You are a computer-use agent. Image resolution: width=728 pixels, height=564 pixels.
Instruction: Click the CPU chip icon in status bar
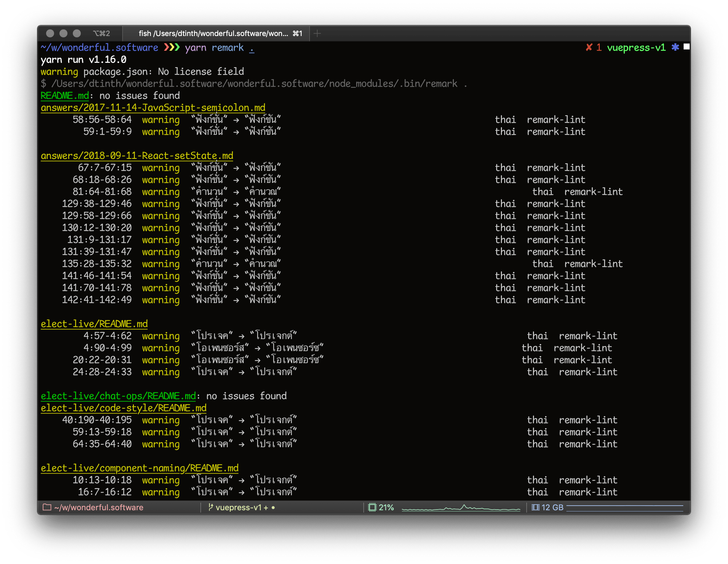click(372, 507)
